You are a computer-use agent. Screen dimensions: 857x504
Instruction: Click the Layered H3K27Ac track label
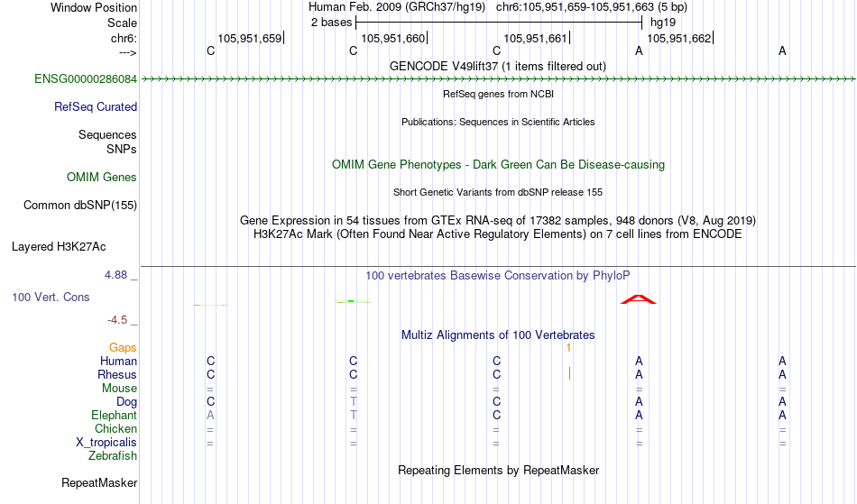point(59,246)
